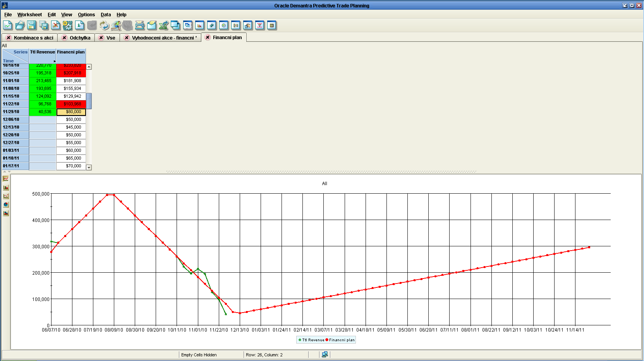Send by mail using the envelope icon
This screenshot has height=361, width=644.
coord(152,26)
